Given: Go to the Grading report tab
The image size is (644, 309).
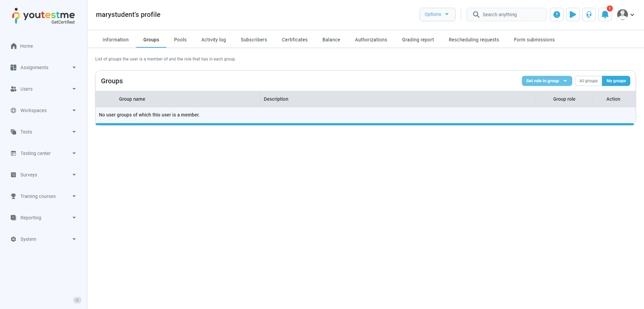Looking at the screenshot, I should click(418, 40).
